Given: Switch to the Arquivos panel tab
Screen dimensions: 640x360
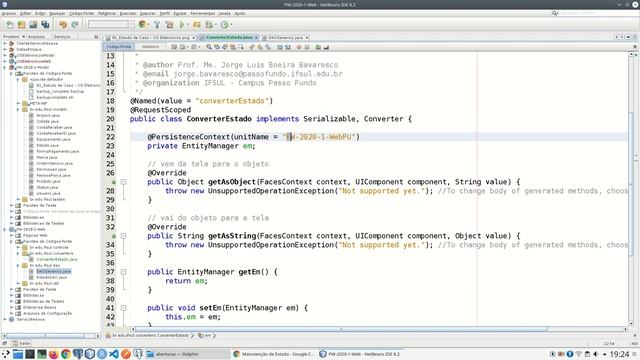Looking at the screenshot, I should (36, 37).
